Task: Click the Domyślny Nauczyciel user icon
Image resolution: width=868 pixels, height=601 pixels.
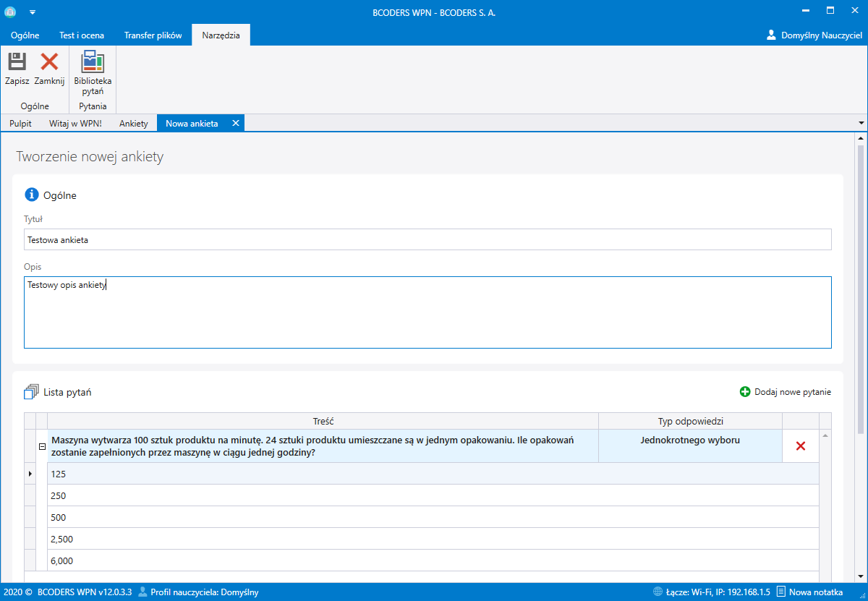Action: tap(771, 35)
